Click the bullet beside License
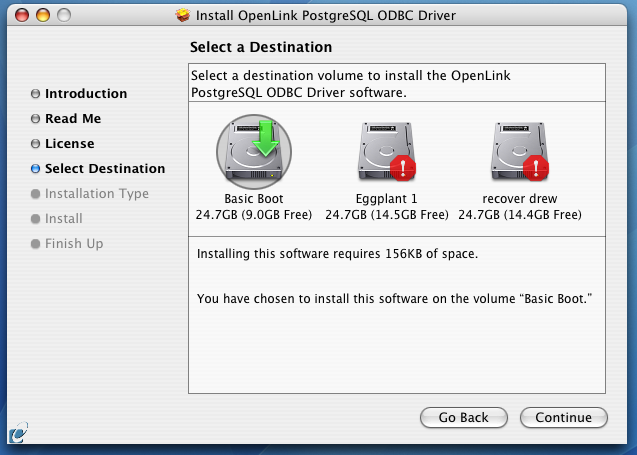The width and height of the screenshot is (637, 455). point(35,144)
